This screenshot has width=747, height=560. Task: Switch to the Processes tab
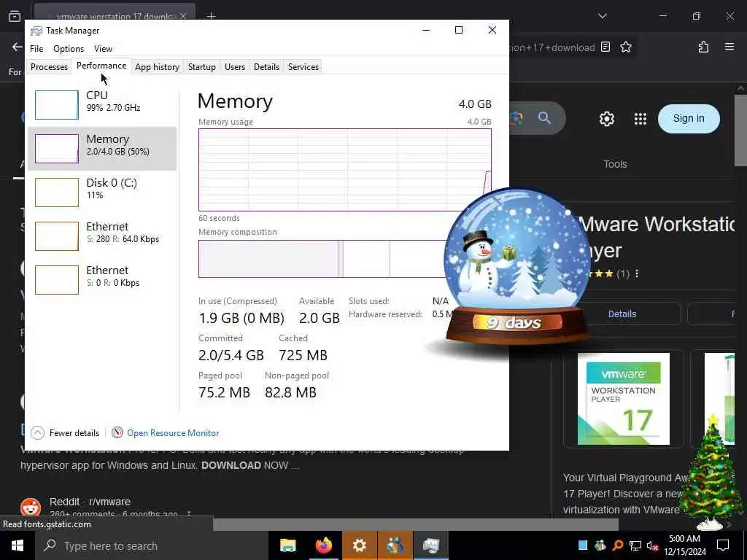(49, 66)
